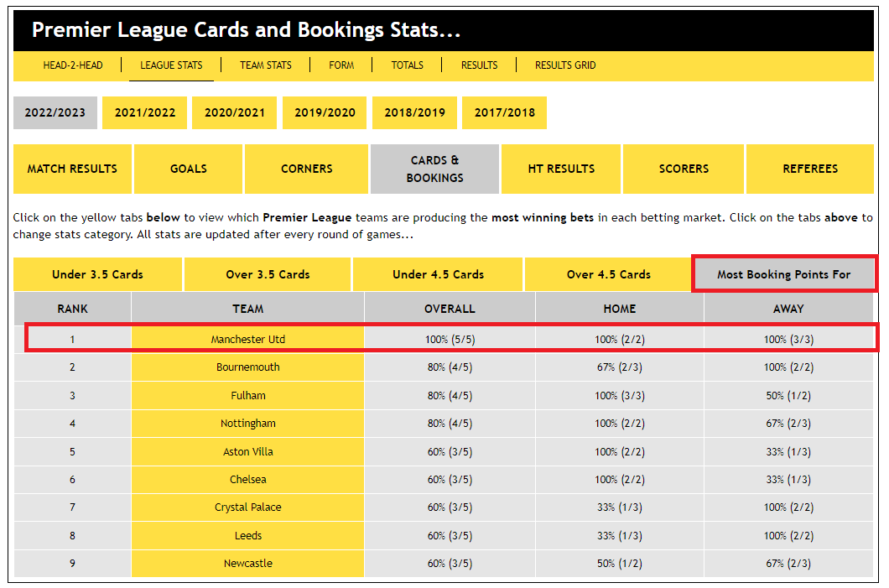This screenshot has width=889, height=588.
Task: Switch to Over 4.5 Cards market
Action: coord(607,274)
